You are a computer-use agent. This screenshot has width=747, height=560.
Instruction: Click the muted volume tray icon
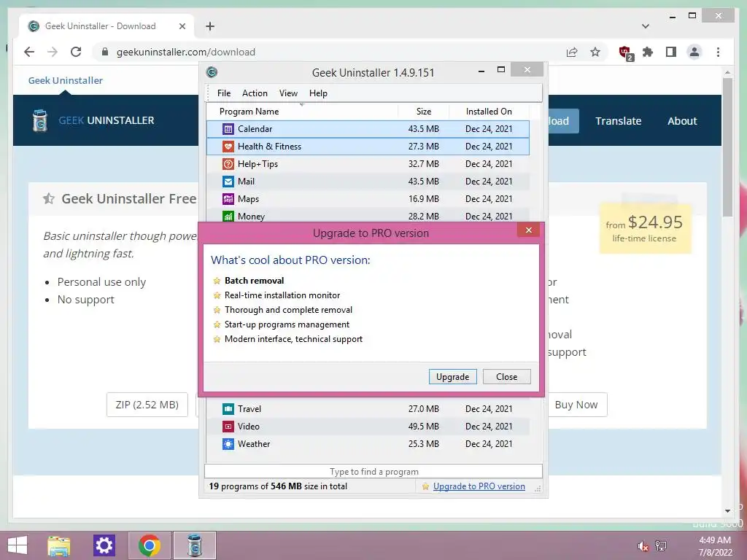click(x=643, y=545)
